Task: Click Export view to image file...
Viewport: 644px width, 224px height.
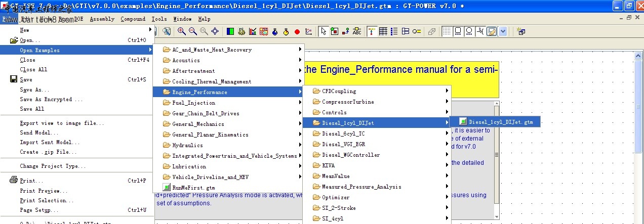Action: coord(62,123)
